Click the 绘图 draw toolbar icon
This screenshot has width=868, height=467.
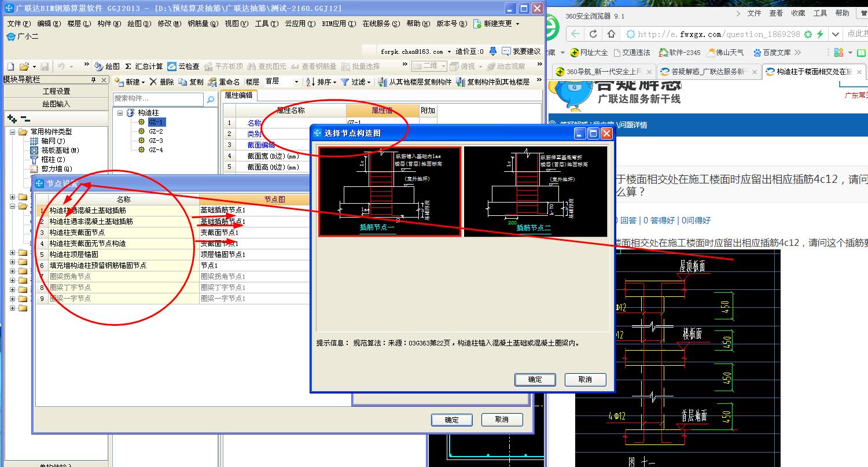click(x=107, y=67)
